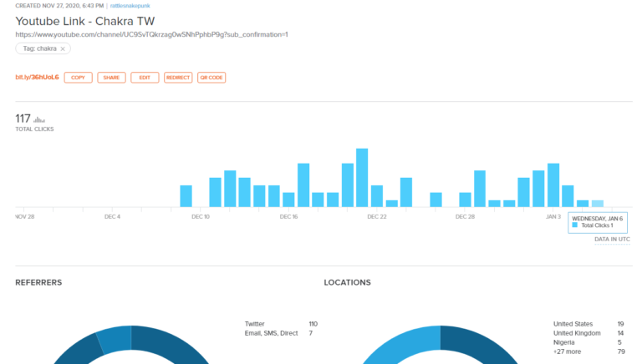Screen dimensions: 642x364
Task: Open the bit.ly/36hUoL6 short link
Action: pos(38,77)
